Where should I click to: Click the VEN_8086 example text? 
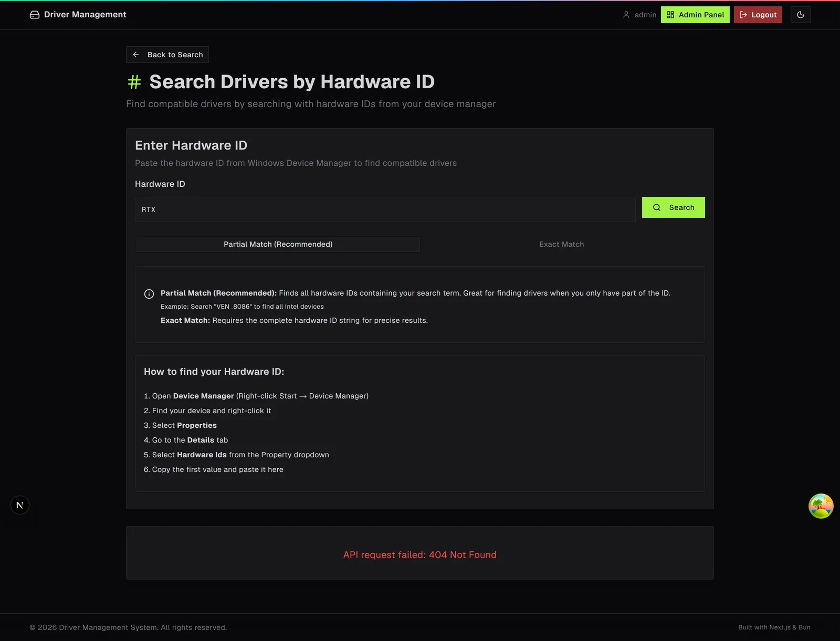(x=242, y=307)
